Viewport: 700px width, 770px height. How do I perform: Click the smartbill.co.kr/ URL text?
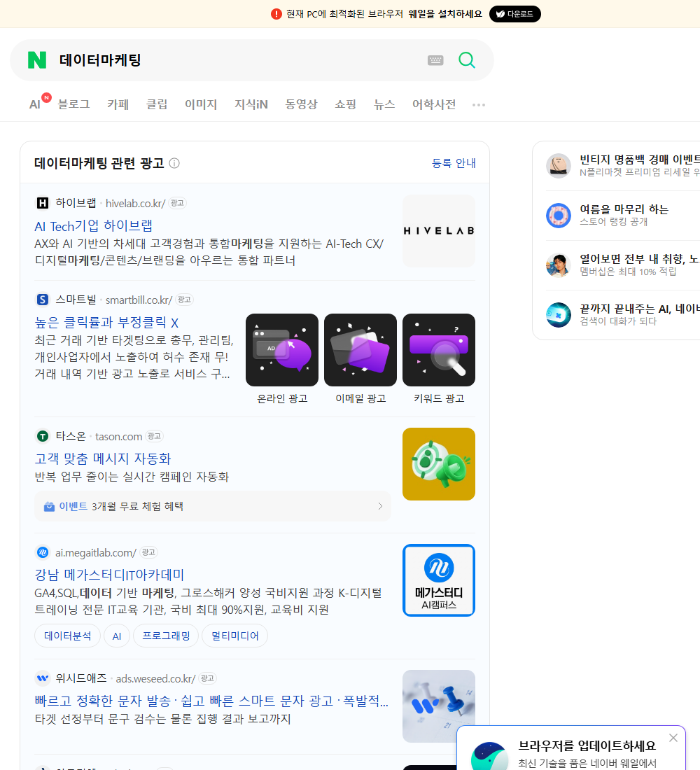[139, 300]
